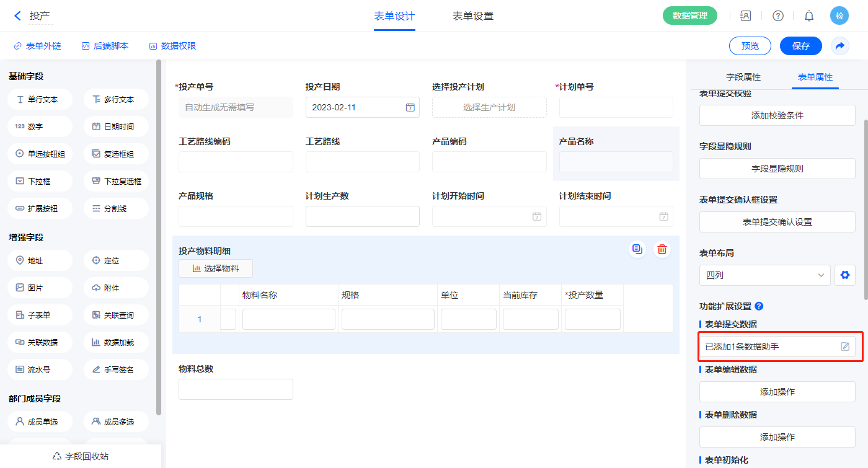
Task: Edit the added data assistant entry
Action: (844, 347)
